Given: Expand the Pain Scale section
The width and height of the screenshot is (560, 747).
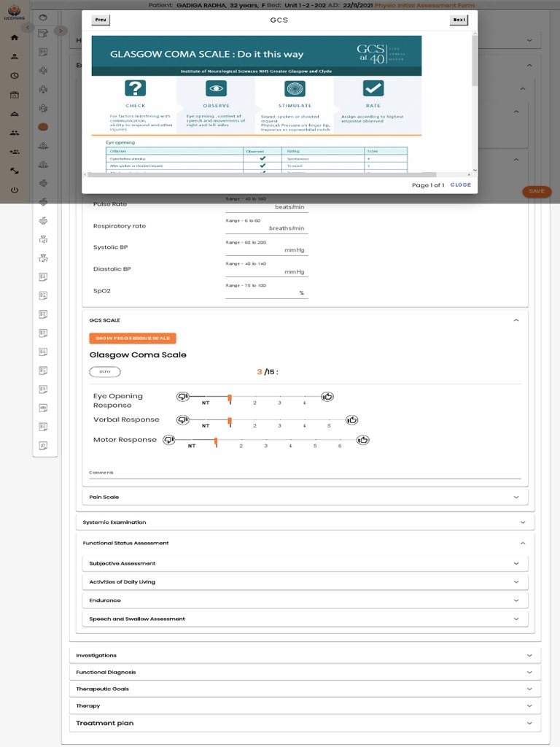Looking at the screenshot, I should coord(304,497).
